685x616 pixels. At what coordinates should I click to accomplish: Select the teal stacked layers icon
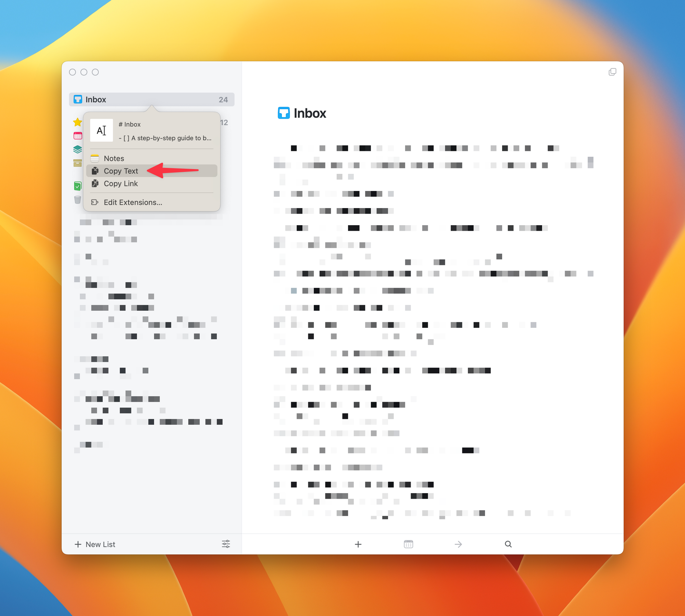(x=78, y=150)
